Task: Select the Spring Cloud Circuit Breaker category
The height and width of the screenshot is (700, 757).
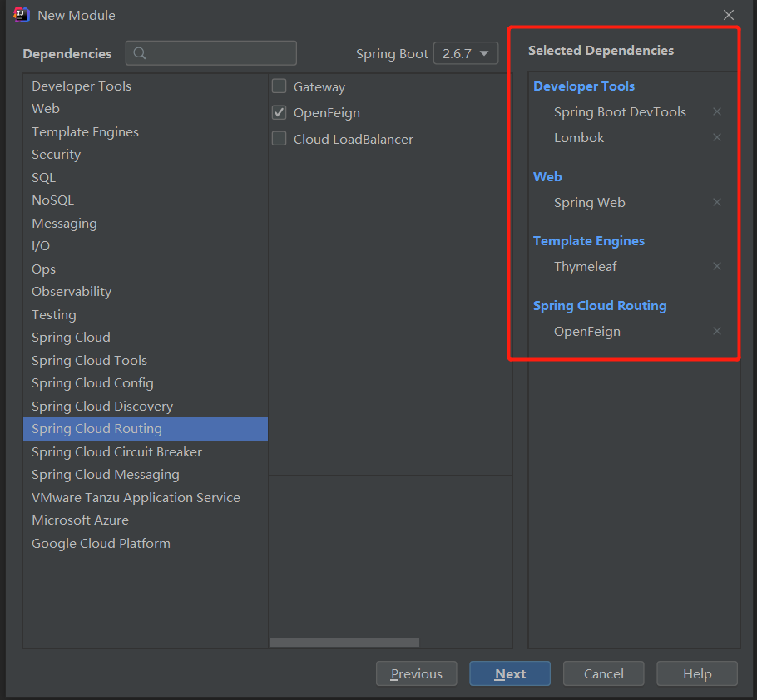Action: [x=146, y=452]
